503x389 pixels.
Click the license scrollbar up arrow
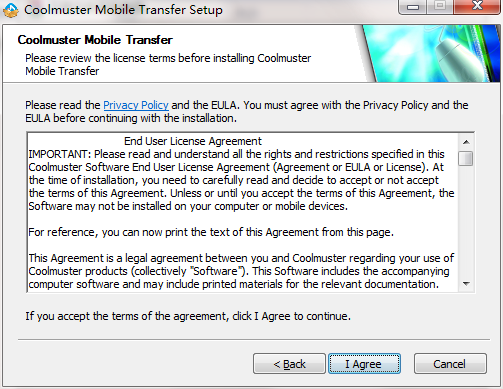pyautogui.click(x=466, y=142)
